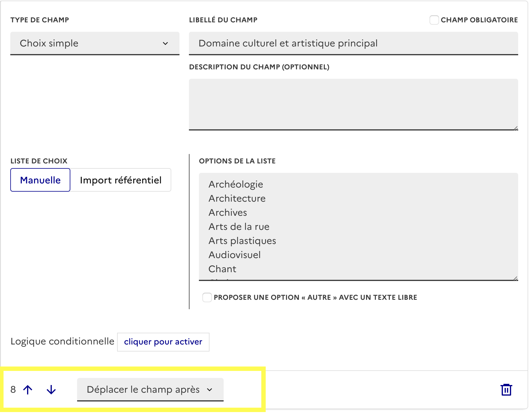The image size is (532, 415).
Task: Activate conditional logic via cliquer pour activer
Action: click(163, 342)
